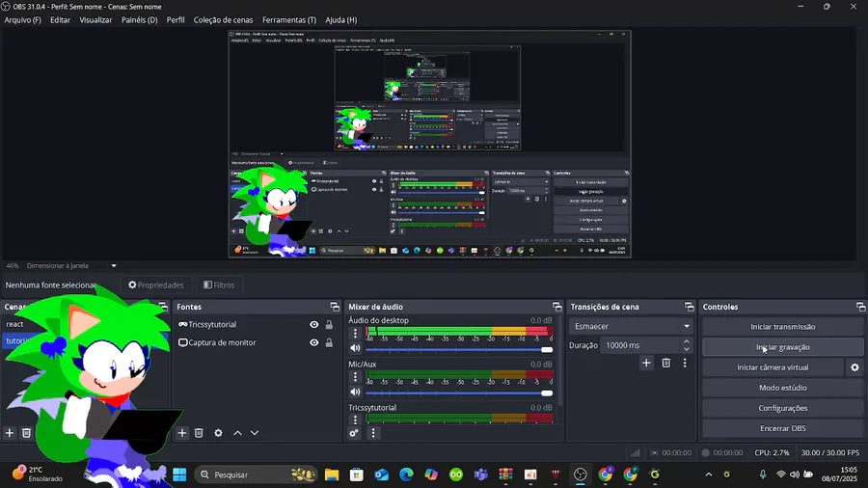The image size is (868, 488).
Task: Show hidden icons chevron in system tray
Action: [x=709, y=474]
